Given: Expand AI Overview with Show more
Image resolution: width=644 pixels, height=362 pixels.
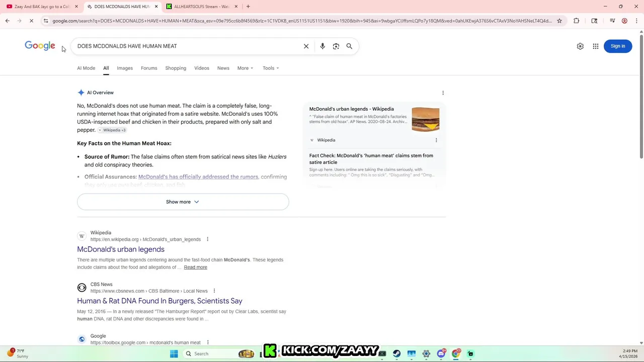Looking at the screenshot, I should [x=183, y=202].
